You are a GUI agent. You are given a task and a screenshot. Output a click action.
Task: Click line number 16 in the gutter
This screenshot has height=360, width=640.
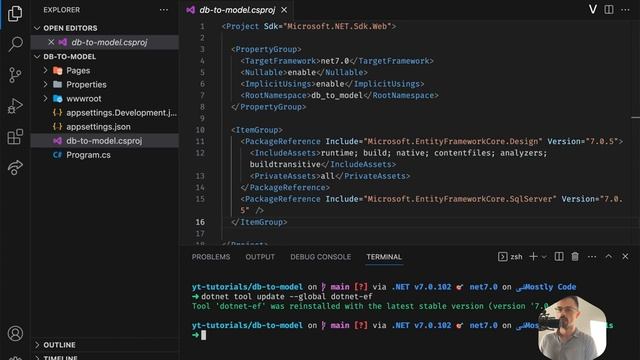click(x=200, y=222)
